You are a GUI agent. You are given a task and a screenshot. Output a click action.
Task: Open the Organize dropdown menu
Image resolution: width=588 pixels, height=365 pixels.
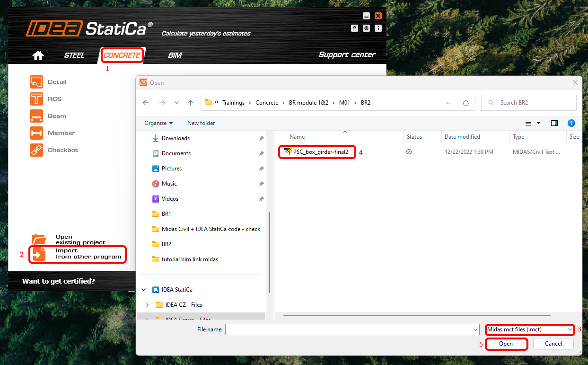[x=158, y=123]
